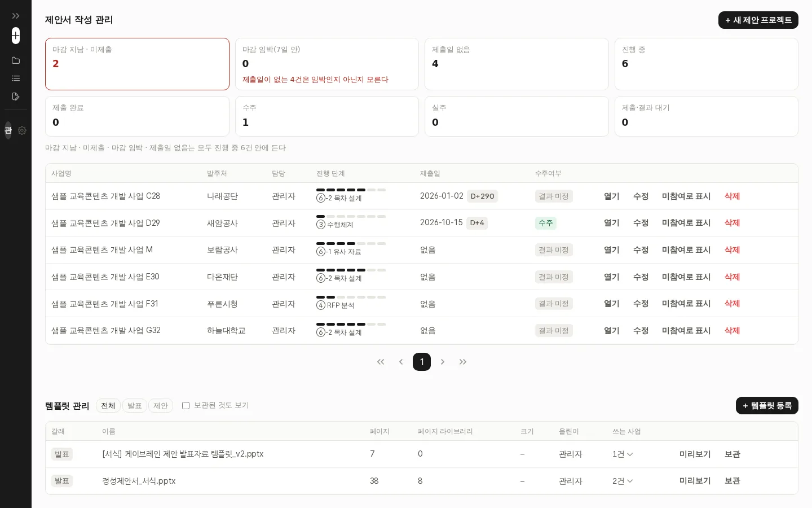Open the folder icon in sidebar
The image size is (812, 508).
[16, 60]
